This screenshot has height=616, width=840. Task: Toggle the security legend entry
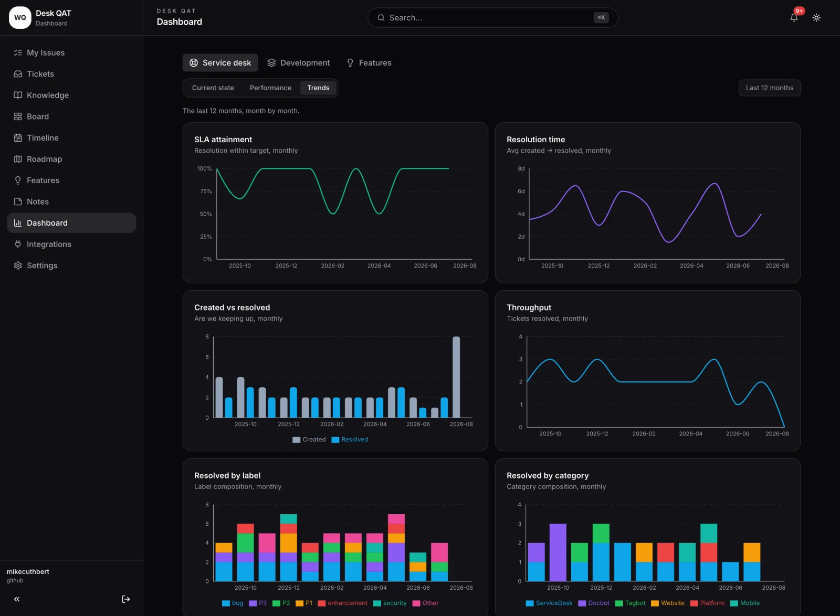point(390,603)
